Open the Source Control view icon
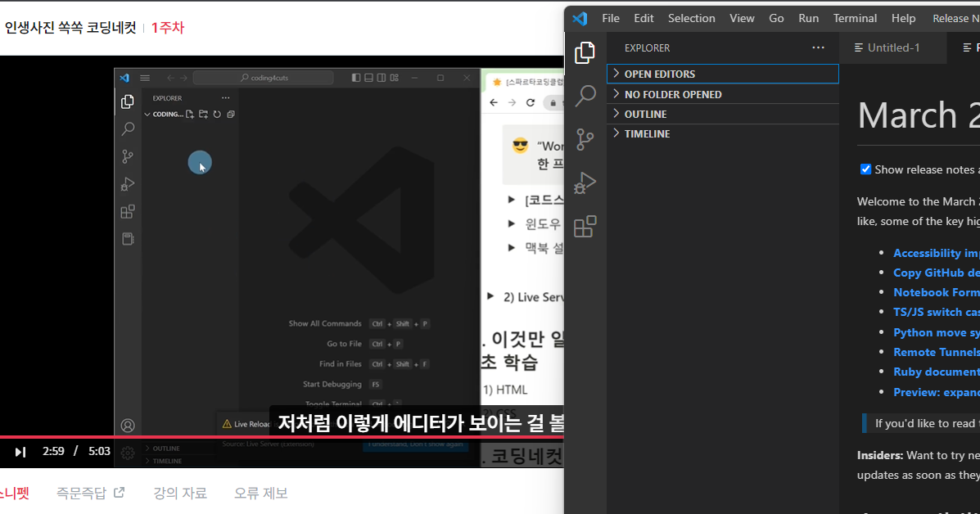The image size is (980, 514). (x=585, y=139)
